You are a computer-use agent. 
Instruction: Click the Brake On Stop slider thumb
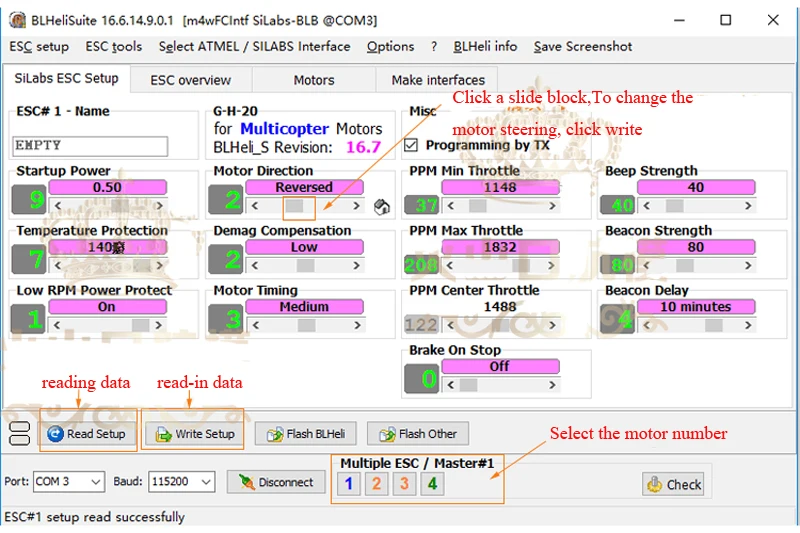point(468,385)
